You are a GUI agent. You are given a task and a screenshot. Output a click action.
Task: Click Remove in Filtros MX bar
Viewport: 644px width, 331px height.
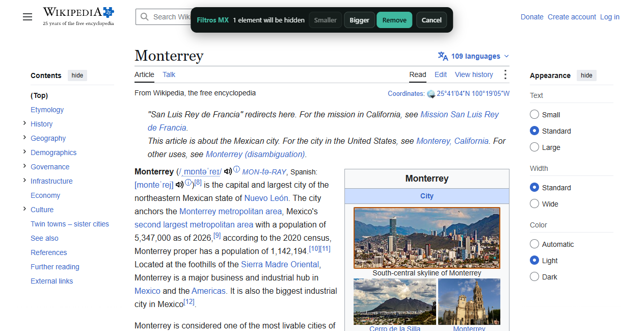[x=394, y=20]
